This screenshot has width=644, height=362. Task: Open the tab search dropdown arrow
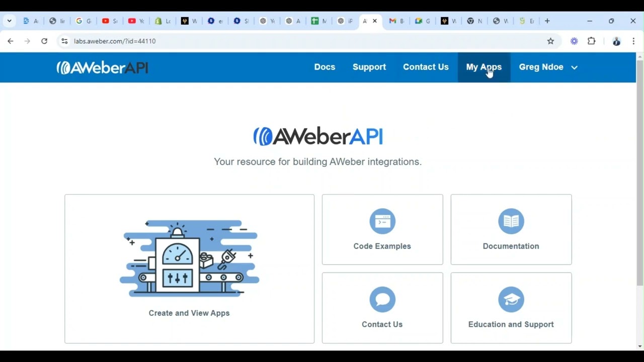(x=9, y=21)
